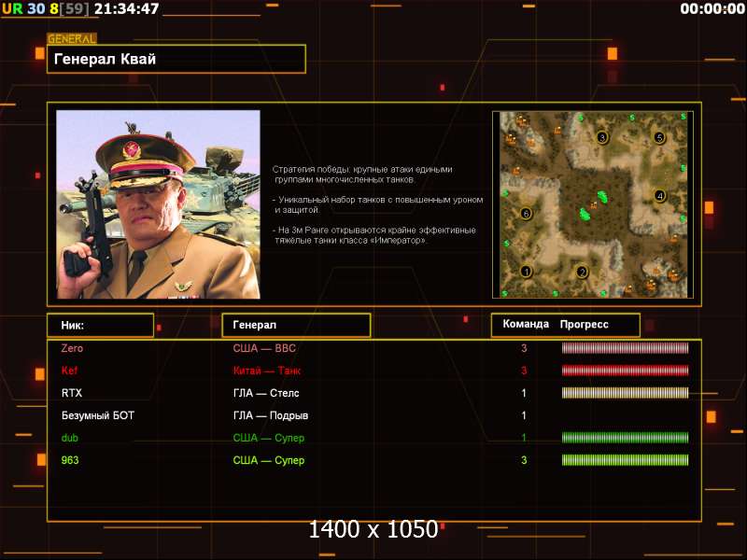
Task: Click General Kwai's portrait image
Action: 158,204
